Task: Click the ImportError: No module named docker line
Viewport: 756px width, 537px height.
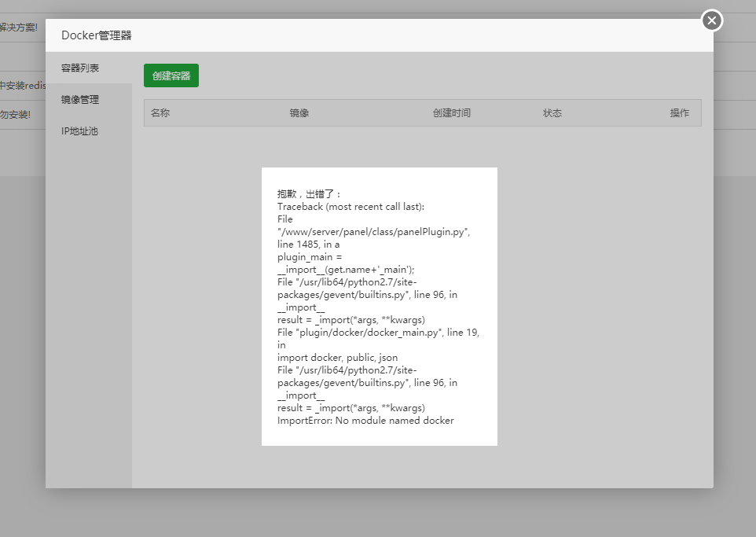Action: click(365, 420)
